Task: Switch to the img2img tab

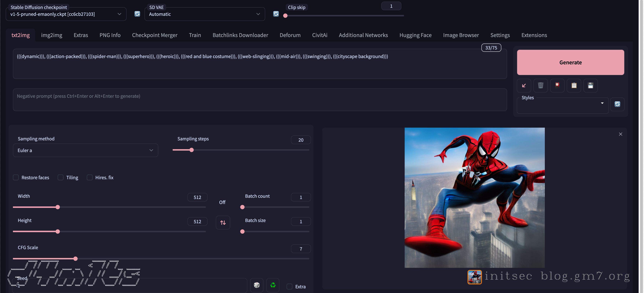Action: coord(52,35)
